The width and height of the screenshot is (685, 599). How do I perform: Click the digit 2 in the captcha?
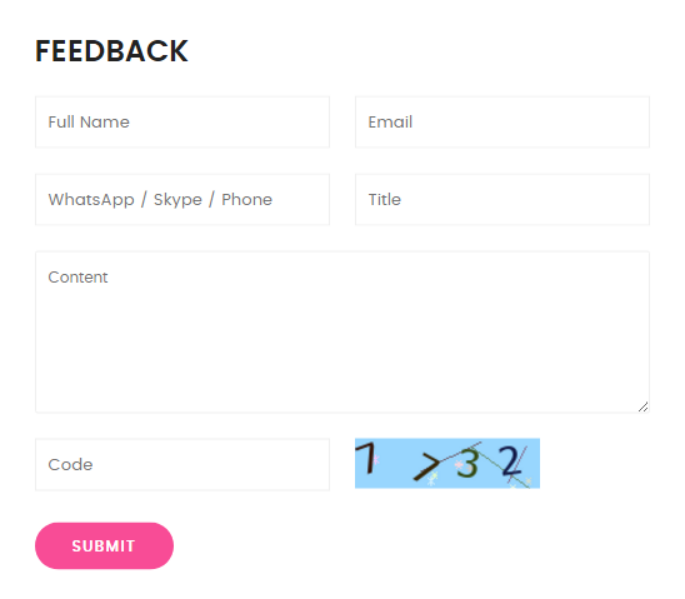pos(511,462)
